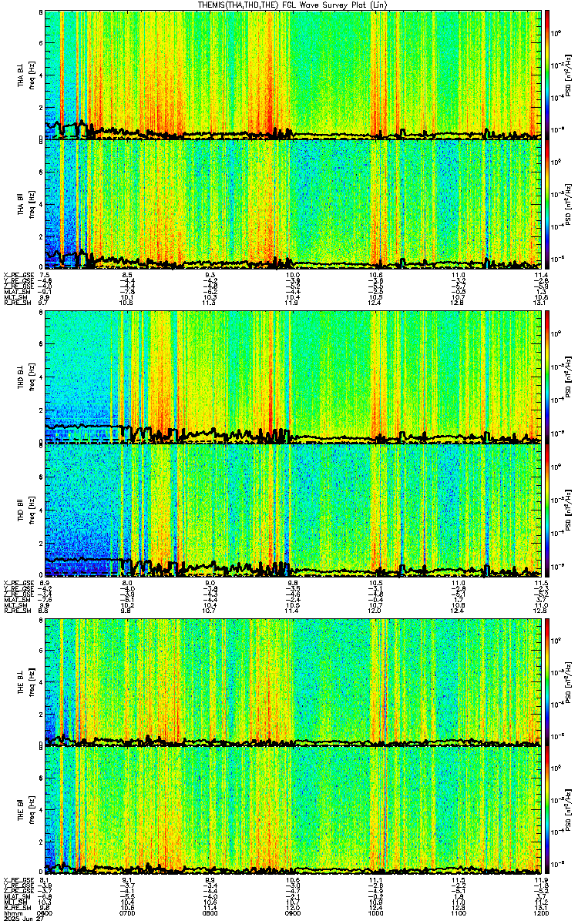Click the X_RE_GSE row label under THE panels
578x924 pixels.
click(19, 880)
